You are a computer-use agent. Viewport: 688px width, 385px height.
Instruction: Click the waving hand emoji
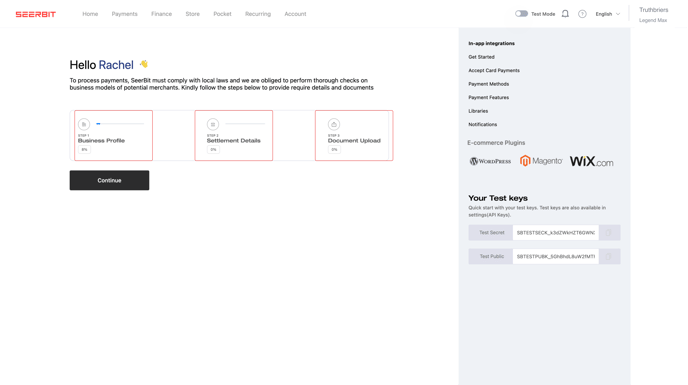point(144,64)
